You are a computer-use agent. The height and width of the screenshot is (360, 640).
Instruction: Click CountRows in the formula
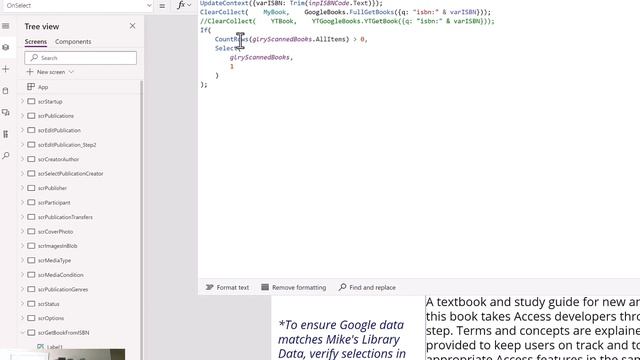[x=231, y=39]
